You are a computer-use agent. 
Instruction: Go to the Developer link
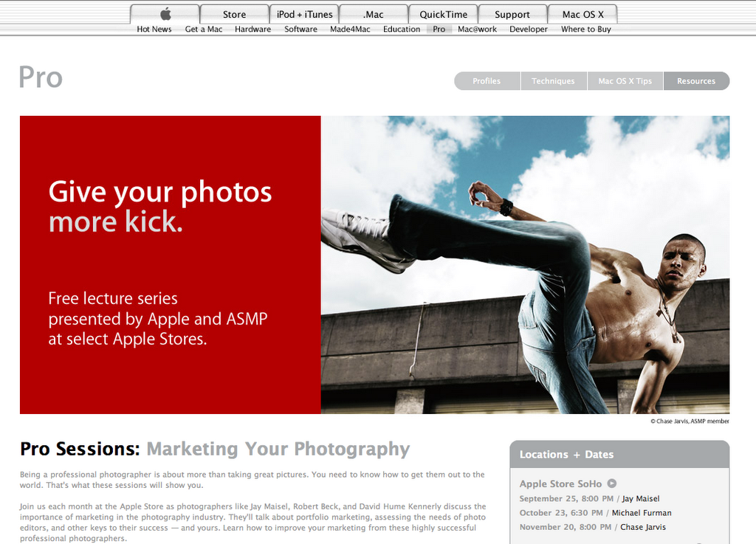pos(529,29)
